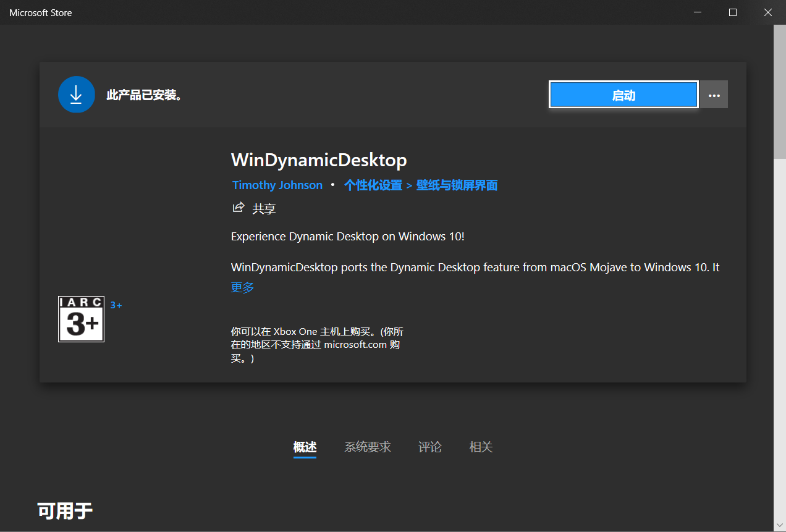Viewport: 786px width, 532px height.
Task: Click the Xbox One purchase notice text
Action: (x=318, y=345)
